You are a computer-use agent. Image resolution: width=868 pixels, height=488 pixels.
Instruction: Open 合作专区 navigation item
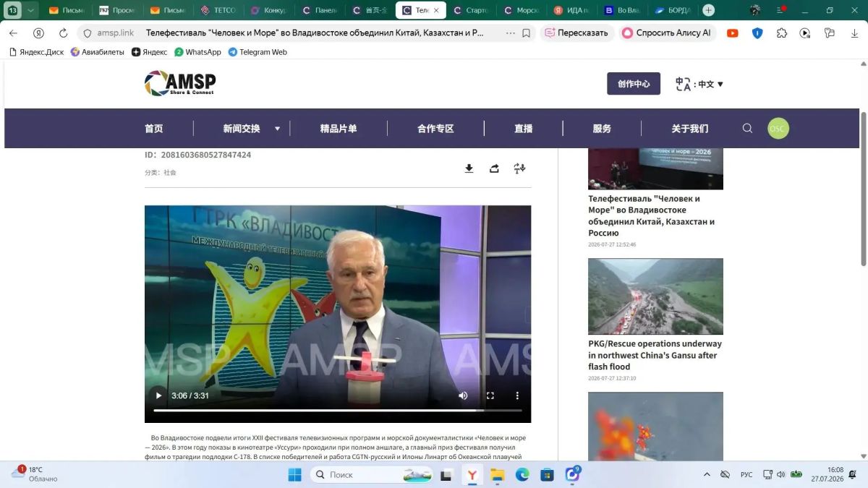click(x=435, y=128)
